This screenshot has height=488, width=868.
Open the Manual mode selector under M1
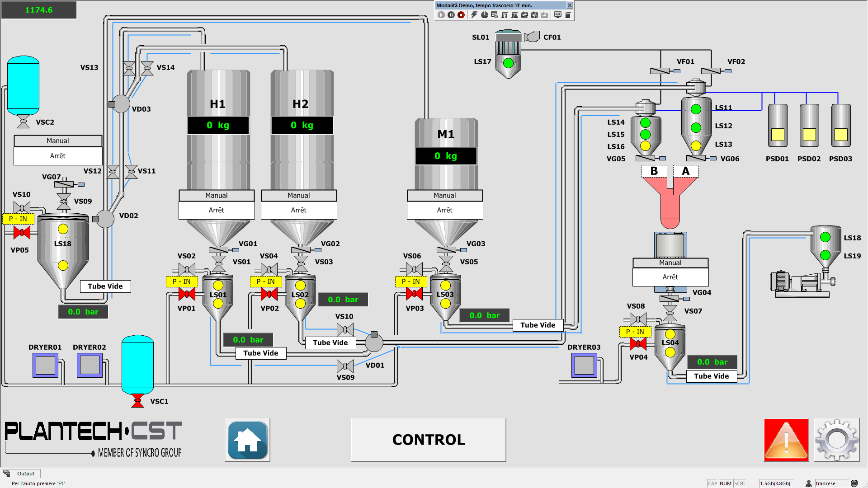[x=445, y=196]
